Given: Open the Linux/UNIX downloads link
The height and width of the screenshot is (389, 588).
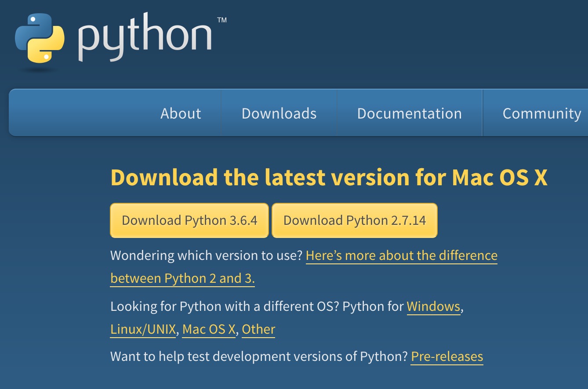Looking at the screenshot, I should [142, 329].
